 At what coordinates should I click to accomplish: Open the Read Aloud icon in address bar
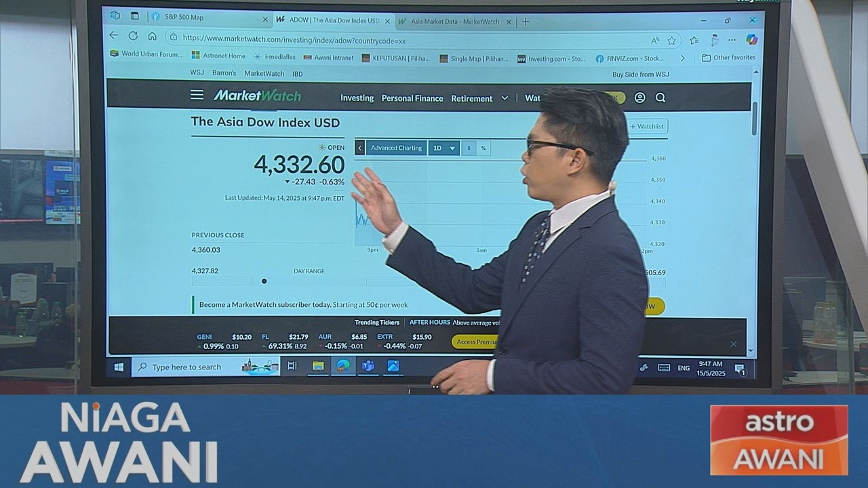(x=654, y=40)
